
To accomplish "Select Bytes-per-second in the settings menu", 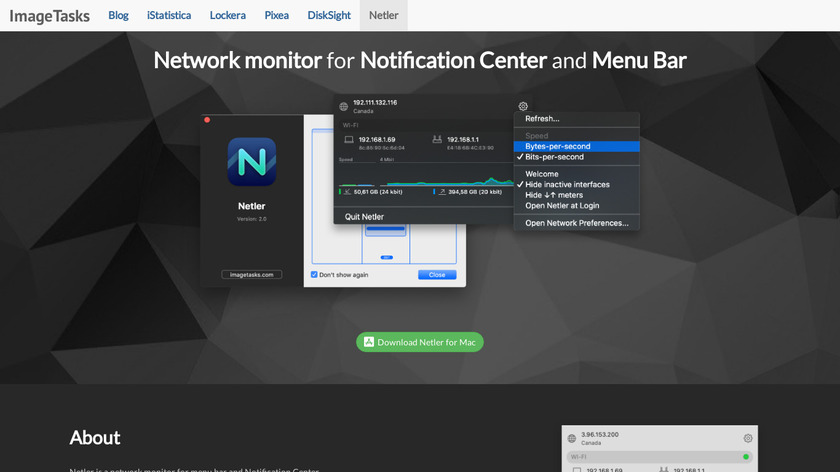I will 557,146.
